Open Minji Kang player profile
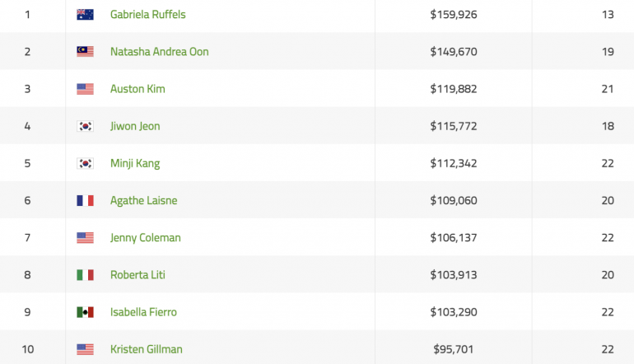The height and width of the screenshot is (364, 634). coord(135,163)
